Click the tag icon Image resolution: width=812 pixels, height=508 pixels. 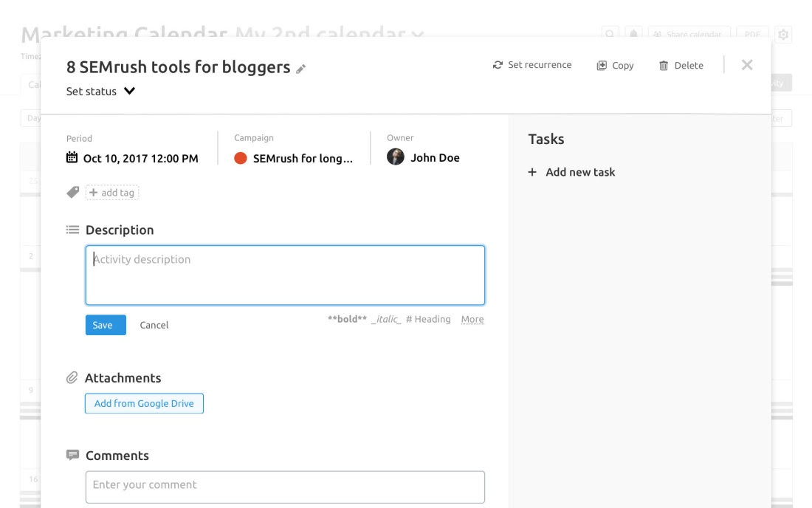(73, 192)
